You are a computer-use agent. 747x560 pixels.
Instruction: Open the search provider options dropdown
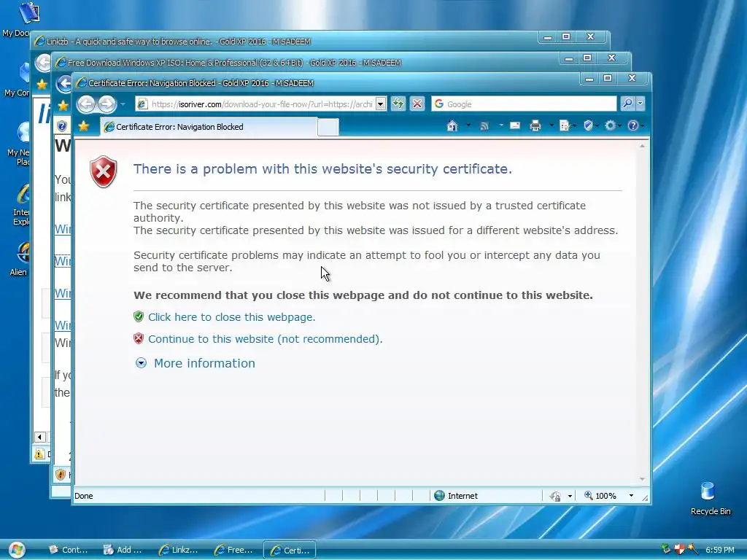(x=640, y=104)
